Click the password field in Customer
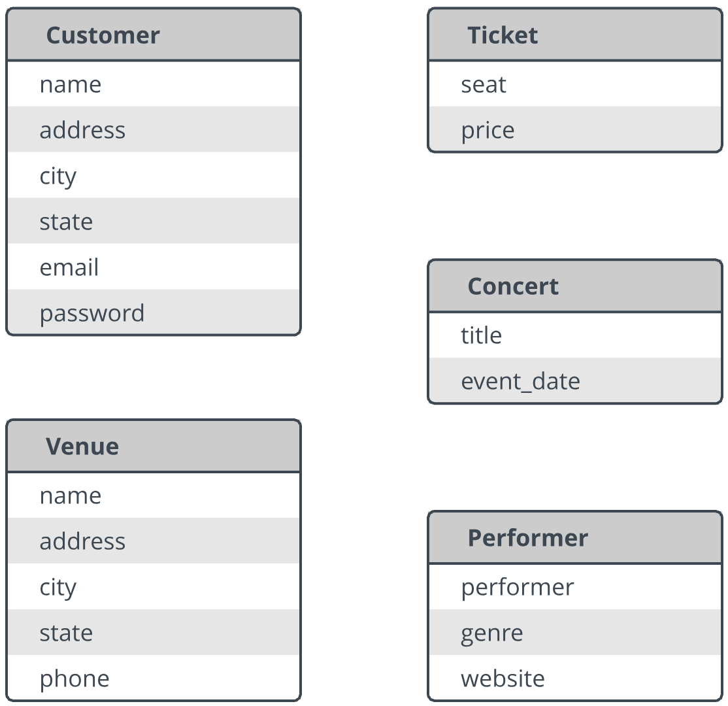This screenshot has height=706, width=728. [x=154, y=312]
